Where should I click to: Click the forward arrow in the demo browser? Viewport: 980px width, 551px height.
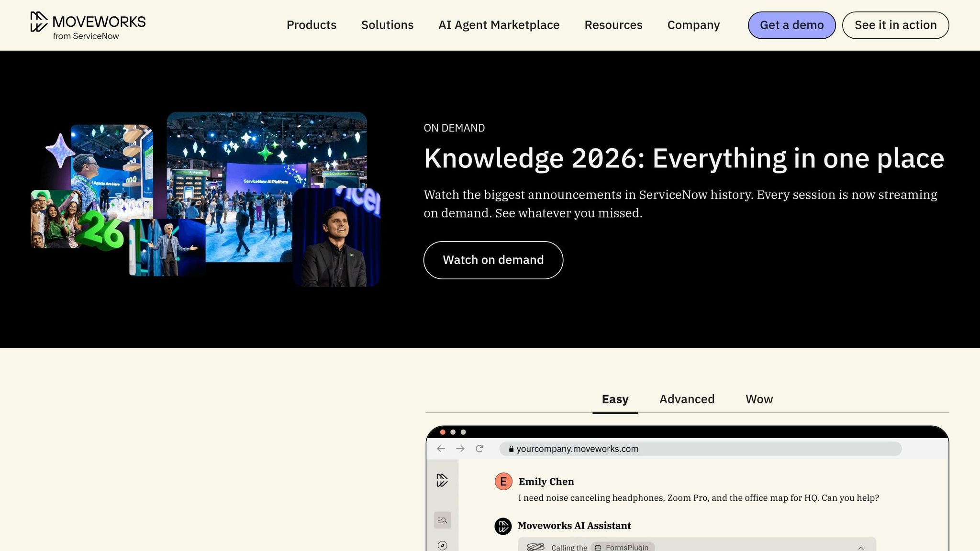tap(460, 449)
